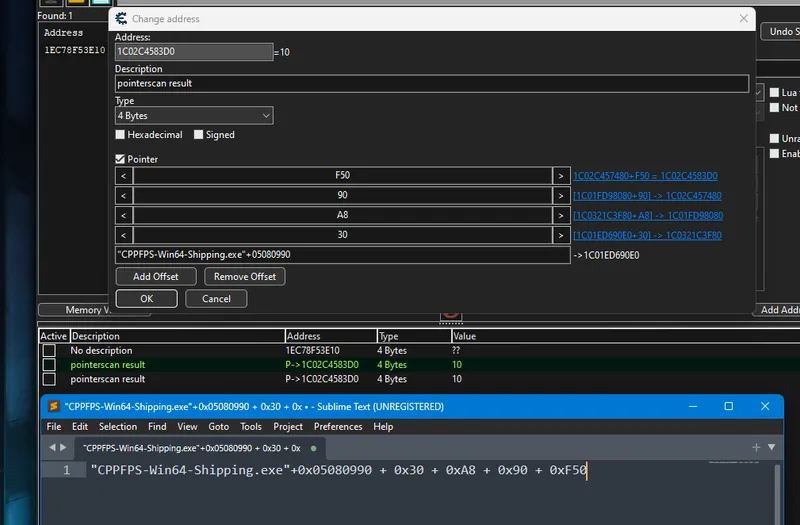Click the Cheat Engine icon in Change address title
This screenshot has height=525, width=800.
pyautogui.click(x=121, y=19)
